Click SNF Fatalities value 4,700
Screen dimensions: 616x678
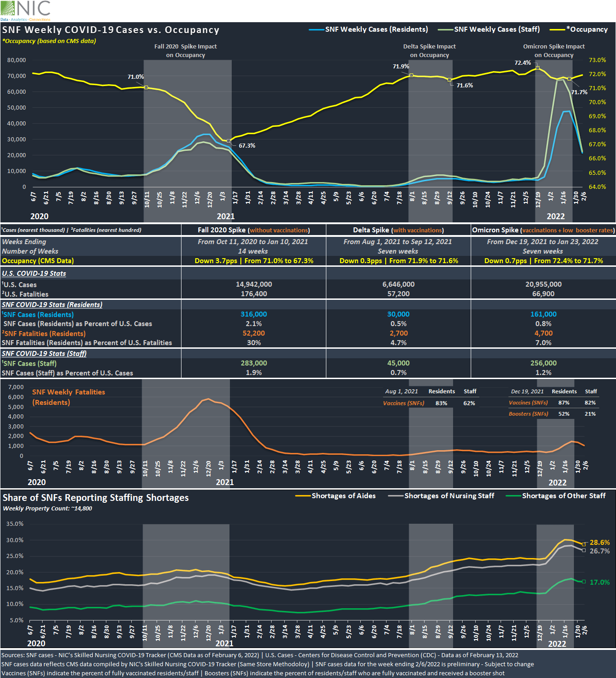click(544, 333)
